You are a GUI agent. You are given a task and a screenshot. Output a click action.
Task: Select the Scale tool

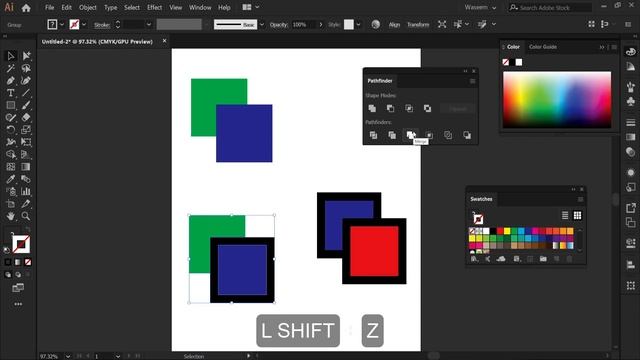click(x=26, y=130)
